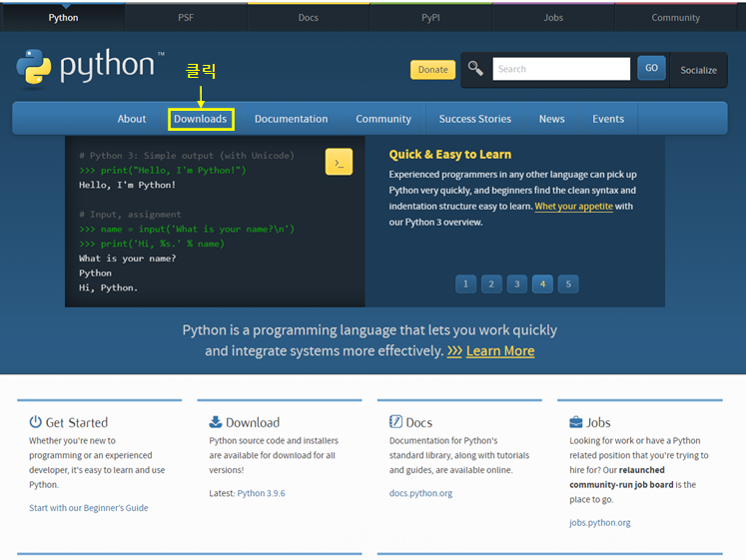Viewport: 746px width, 560px height.
Task: Click the 'community-run job board' bold text
Action: (621, 484)
